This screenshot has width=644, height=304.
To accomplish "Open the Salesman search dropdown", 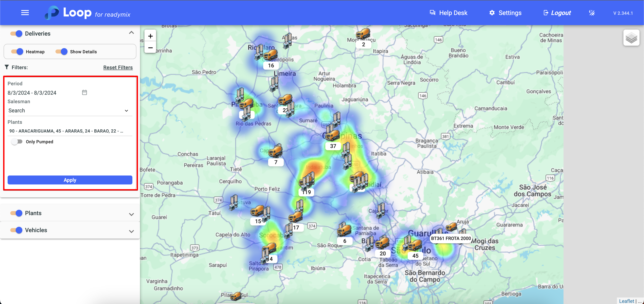I will pyautogui.click(x=68, y=111).
